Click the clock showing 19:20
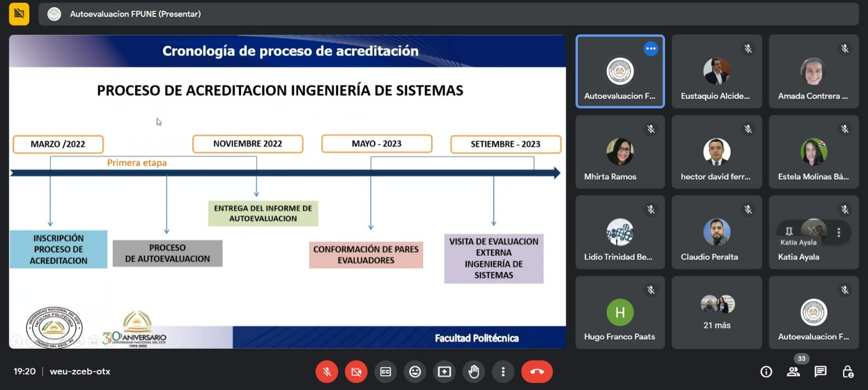 tap(24, 372)
